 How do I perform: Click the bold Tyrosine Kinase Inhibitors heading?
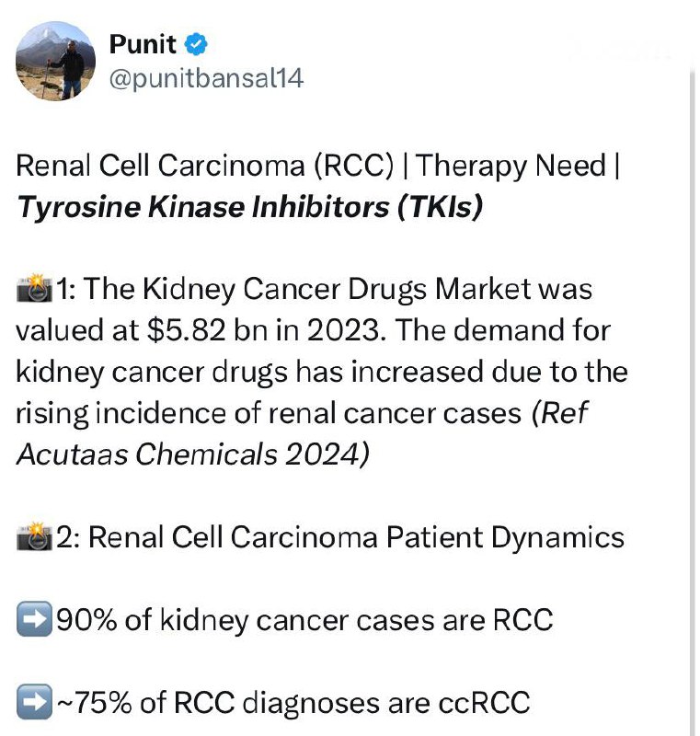[x=249, y=207]
